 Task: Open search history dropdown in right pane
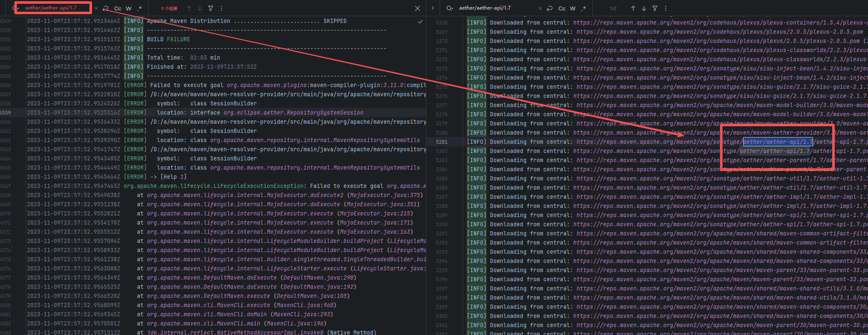coord(450,8)
